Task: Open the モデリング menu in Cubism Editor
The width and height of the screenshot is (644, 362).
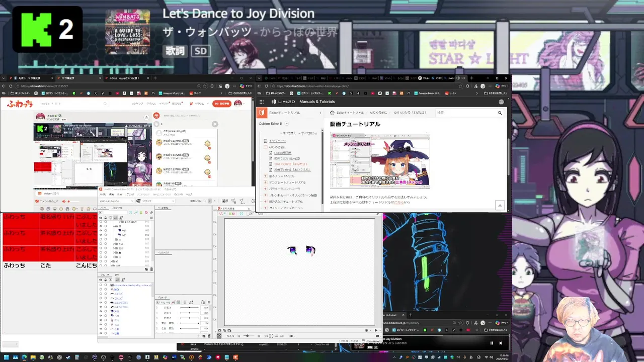Action: coord(130,195)
